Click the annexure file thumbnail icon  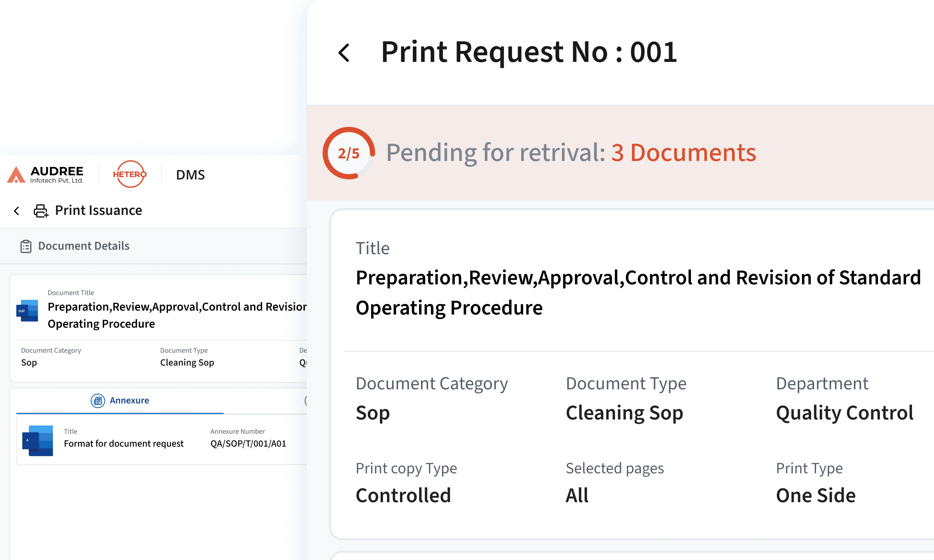[x=38, y=440]
